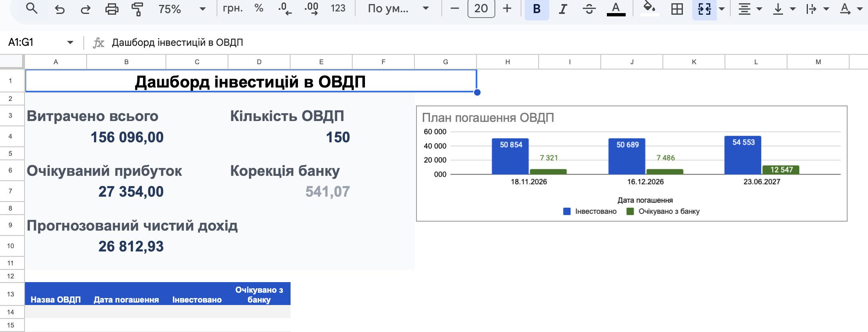
Task: Print the spreadsheet
Action: click(112, 9)
